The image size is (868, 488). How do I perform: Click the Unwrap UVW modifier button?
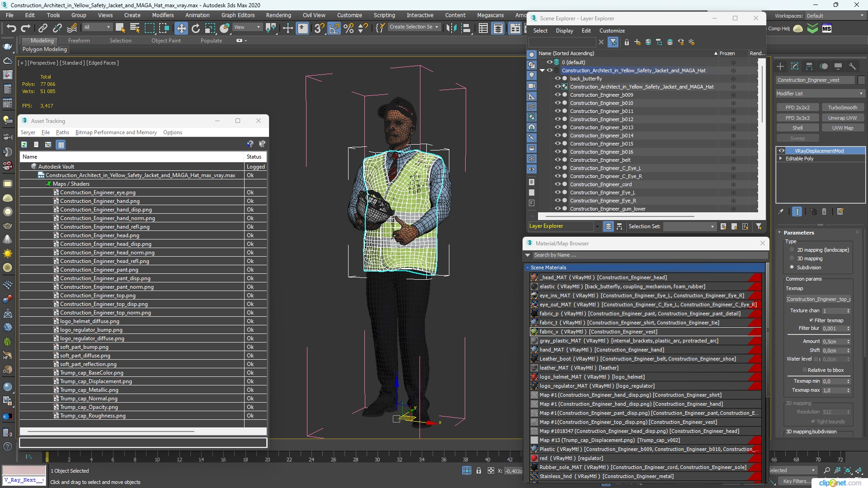[x=842, y=118]
